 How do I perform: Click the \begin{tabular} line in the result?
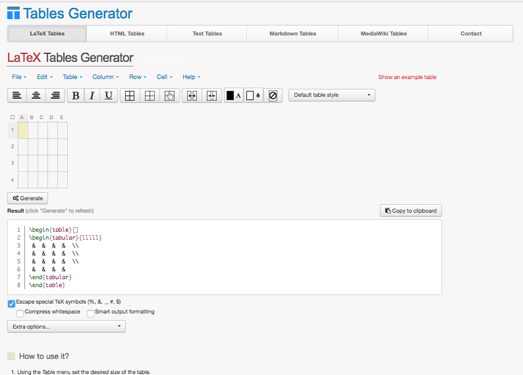65,238
